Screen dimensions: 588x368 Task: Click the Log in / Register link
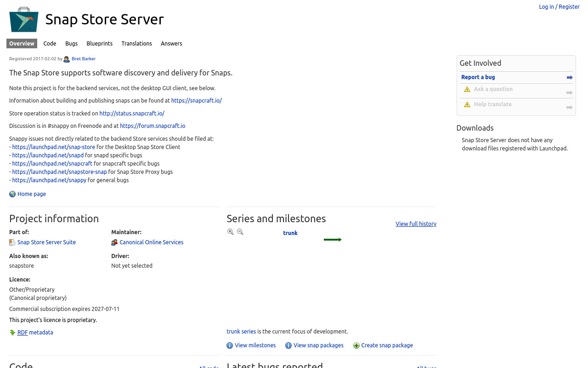pyautogui.click(x=559, y=7)
